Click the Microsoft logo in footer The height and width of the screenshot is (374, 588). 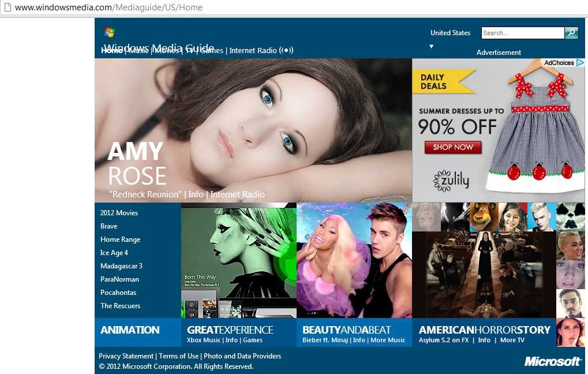coord(552,361)
